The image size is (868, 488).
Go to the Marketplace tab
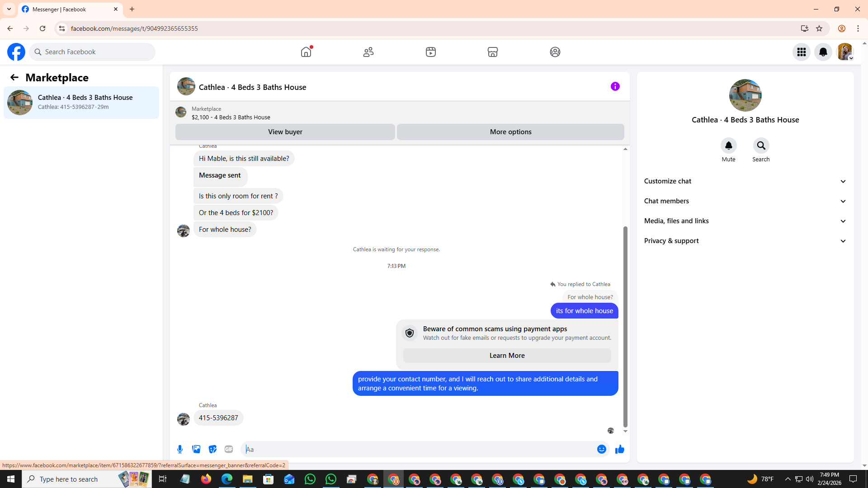click(x=492, y=52)
